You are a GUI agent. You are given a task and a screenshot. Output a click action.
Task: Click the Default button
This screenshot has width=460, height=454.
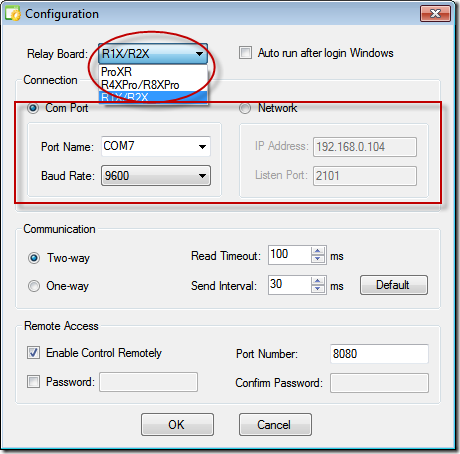[x=394, y=285]
